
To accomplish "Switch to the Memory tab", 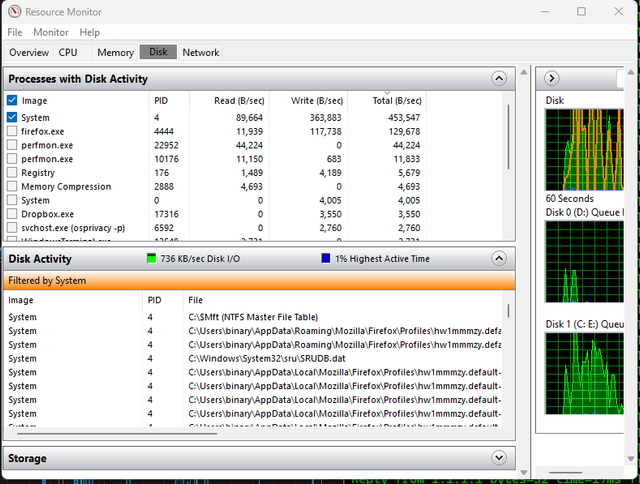I will pyautogui.click(x=116, y=52).
